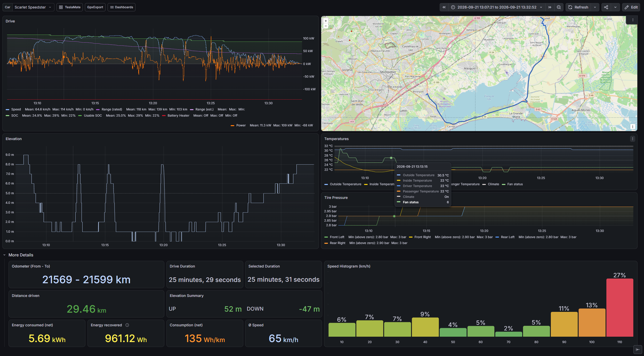Click the Speed Histogram panel title
The image size is (644, 356).
pyautogui.click(x=349, y=266)
